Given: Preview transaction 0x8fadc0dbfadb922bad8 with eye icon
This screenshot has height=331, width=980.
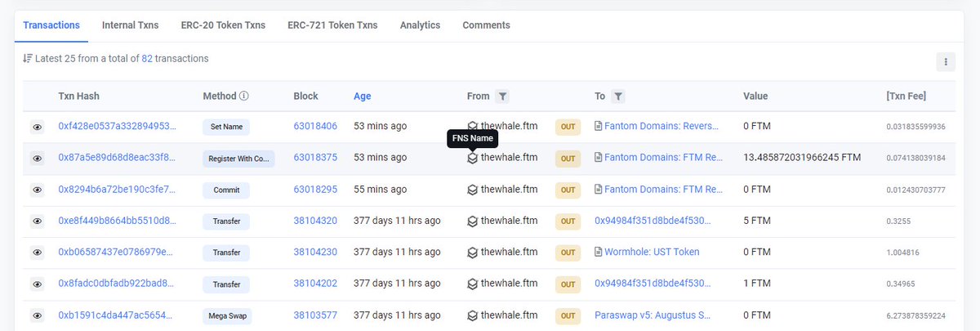Looking at the screenshot, I should click(37, 284).
